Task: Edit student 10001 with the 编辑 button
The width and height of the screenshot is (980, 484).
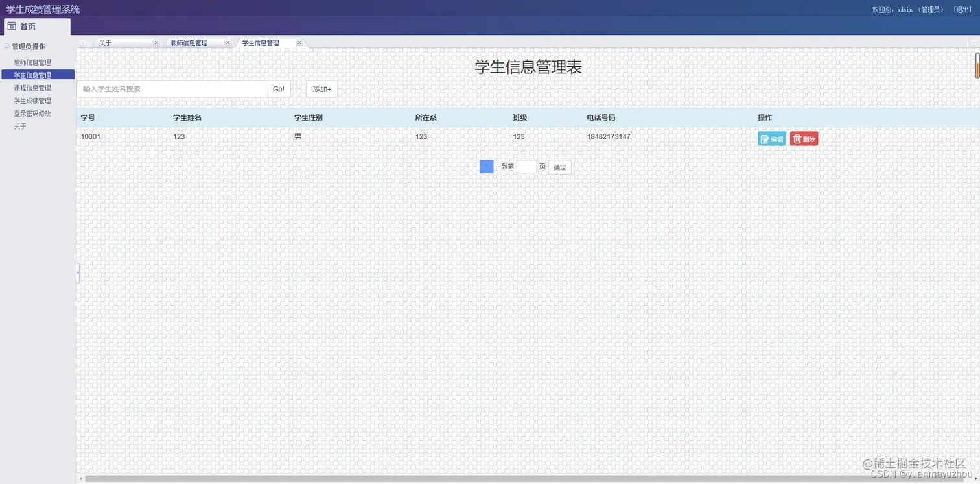Action: [x=772, y=139]
